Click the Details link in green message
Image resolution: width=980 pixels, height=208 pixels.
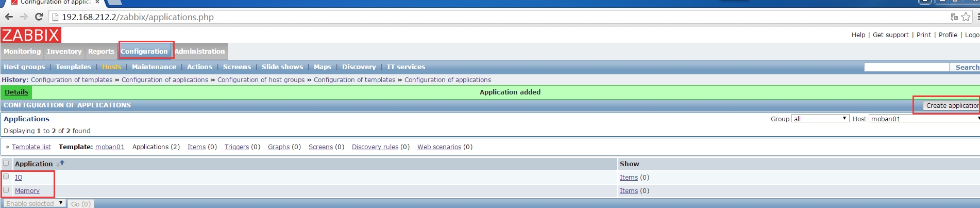click(x=16, y=92)
